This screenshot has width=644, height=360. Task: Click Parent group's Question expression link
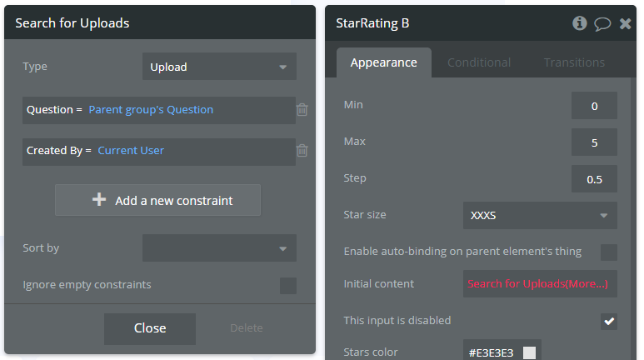(x=151, y=110)
